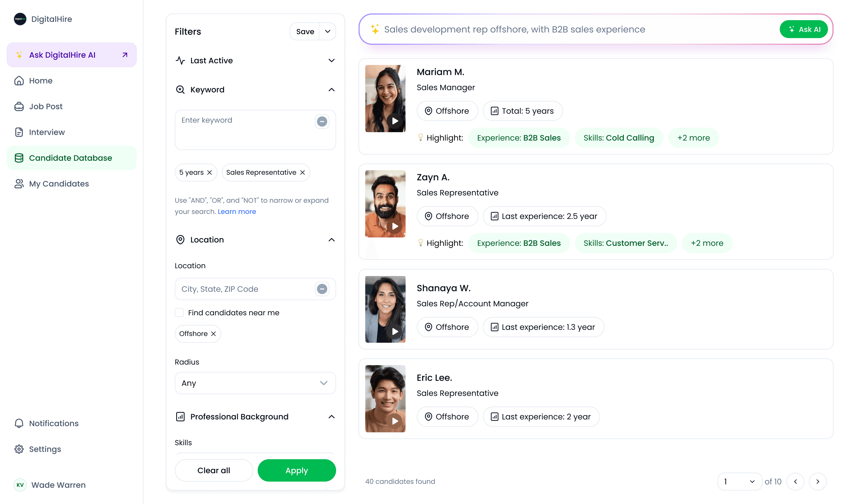This screenshot has height=504, width=847.
Task: Remove the '5 years' keyword chip
Action: [x=210, y=172]
